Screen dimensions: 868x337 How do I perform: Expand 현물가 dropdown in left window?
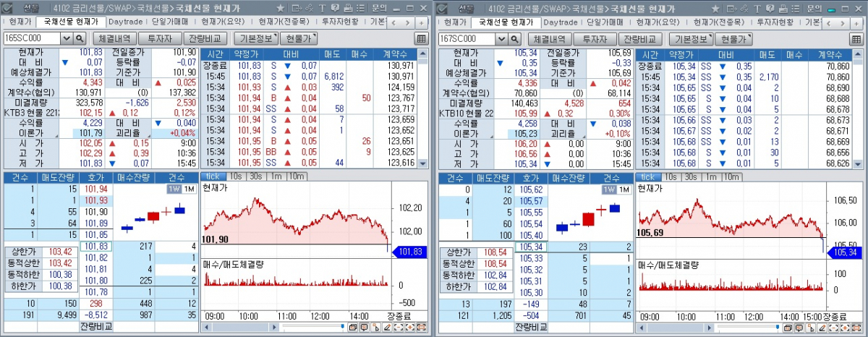(x=299, y=38)
